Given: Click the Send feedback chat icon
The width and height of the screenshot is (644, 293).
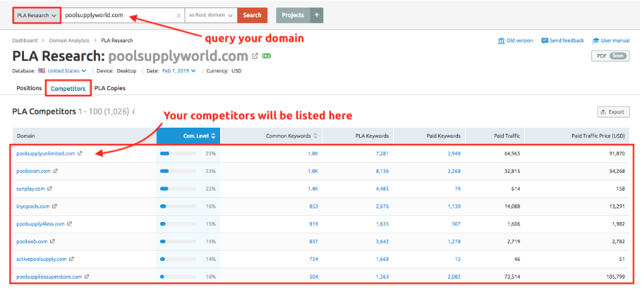Looking at the screenshot, I should pyautogui.click(x=545, y=40).
